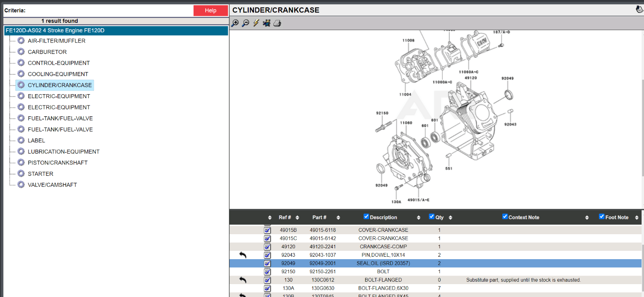This screenshot has height=297, width=644.
Task: Open PISTON/CRANKSHAFT assembly in tree
Action: (x=58, y=163)
